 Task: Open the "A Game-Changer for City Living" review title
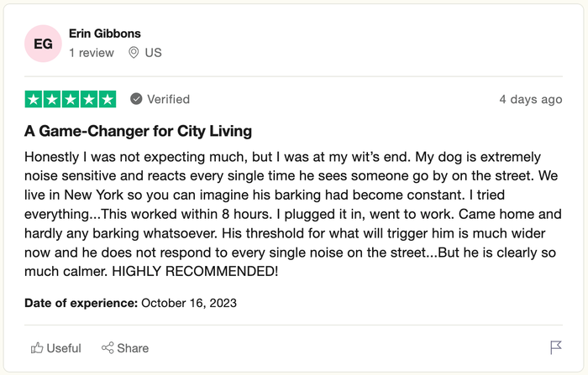pyautogui.click(x=138, y=131)
